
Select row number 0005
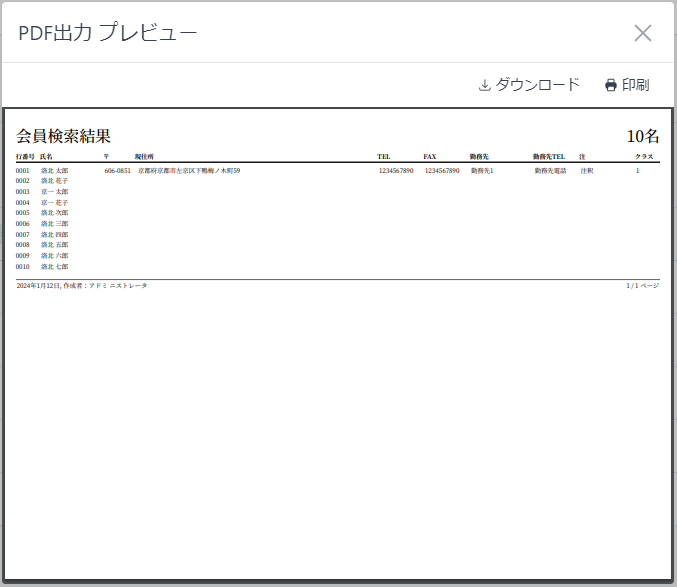coord(22,213)
